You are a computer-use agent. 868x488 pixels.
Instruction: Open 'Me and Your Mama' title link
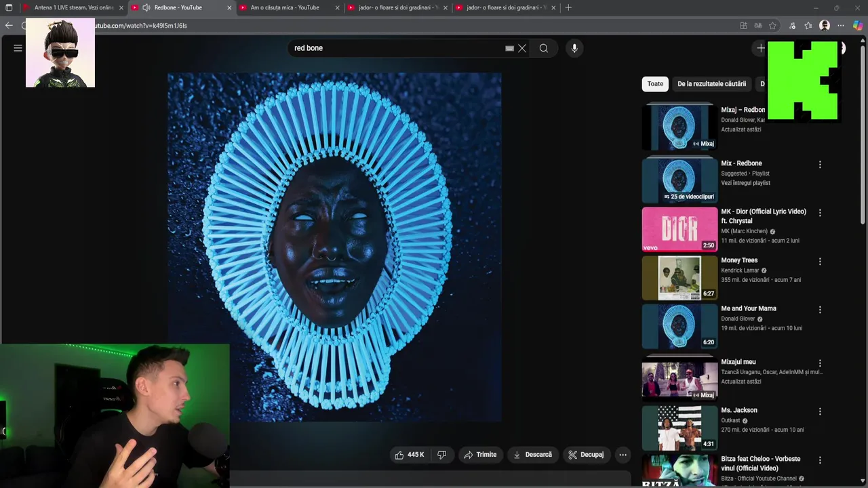pos(749,308)
